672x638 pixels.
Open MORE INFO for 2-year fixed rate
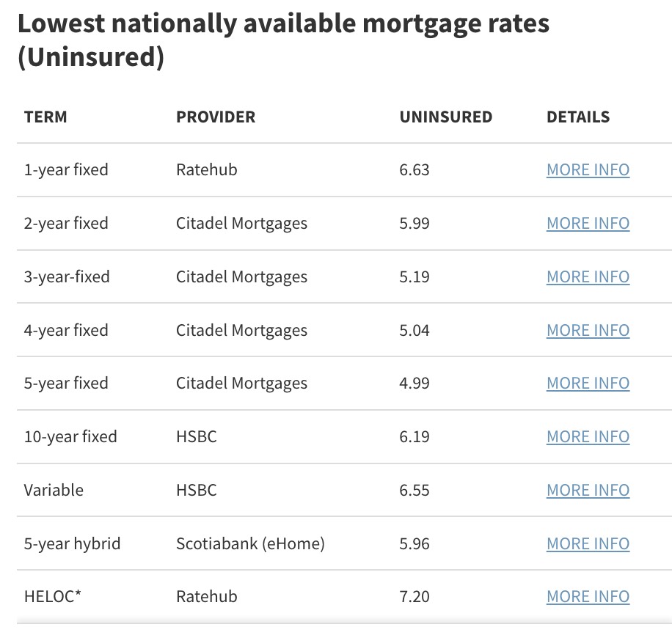[588, 224]
